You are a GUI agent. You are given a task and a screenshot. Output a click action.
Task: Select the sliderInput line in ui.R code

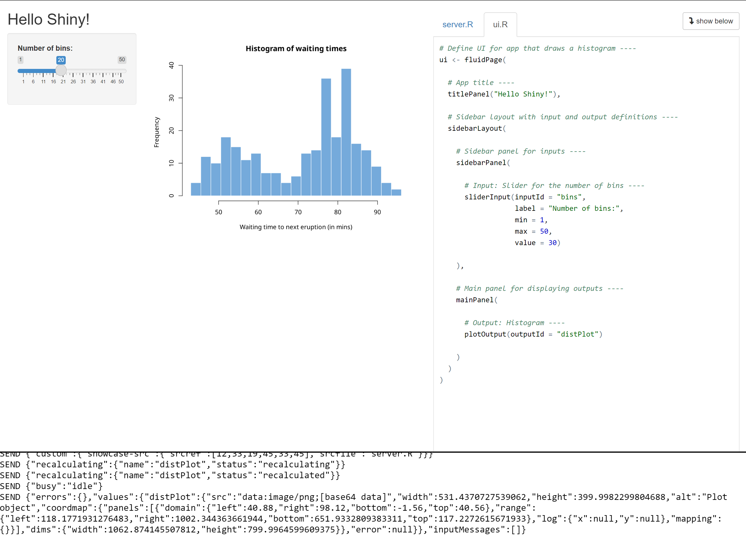[525, 197]
